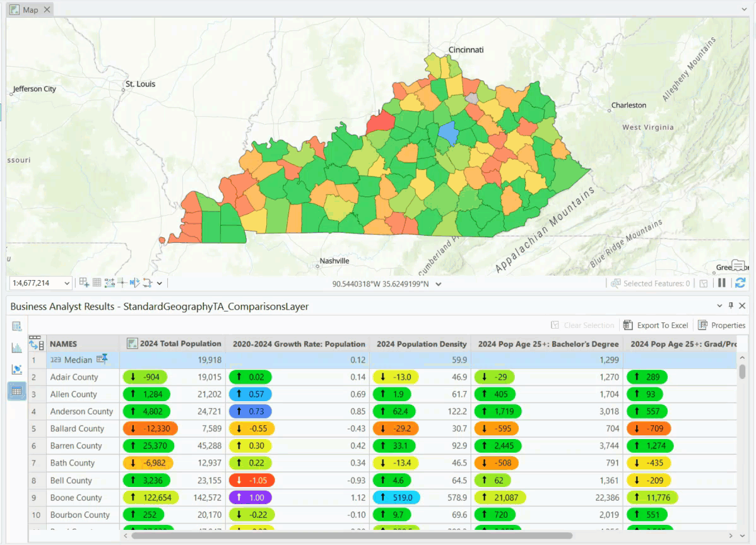
Task: Expand the results panel options chevron
Action: [x=719, y=305]
